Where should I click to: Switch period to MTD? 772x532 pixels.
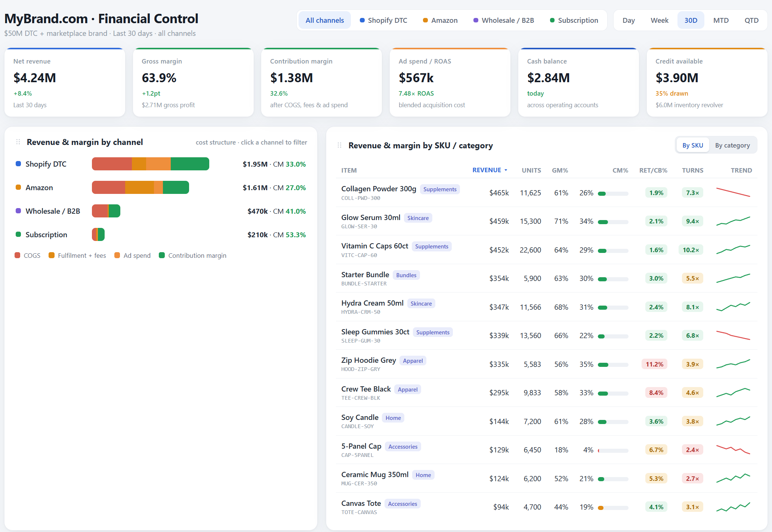pos(721,20)
